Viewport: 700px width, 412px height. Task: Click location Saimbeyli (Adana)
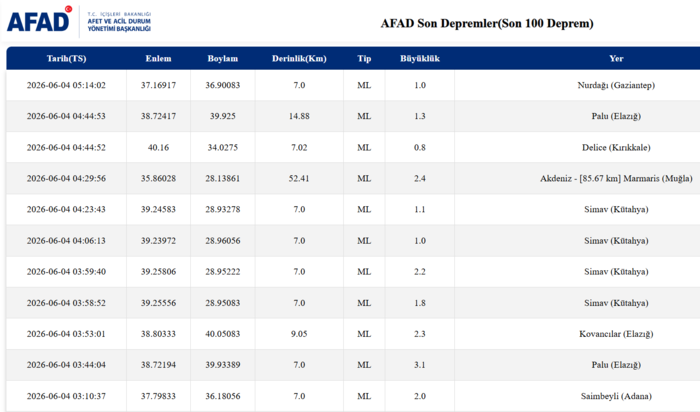coord(616,396)
